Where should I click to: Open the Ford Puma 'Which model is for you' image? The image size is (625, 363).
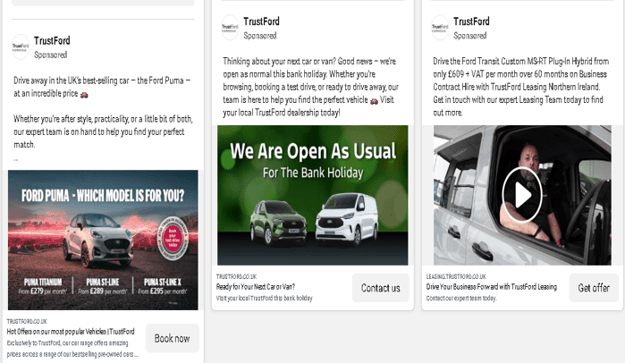(x=103, y=240)
